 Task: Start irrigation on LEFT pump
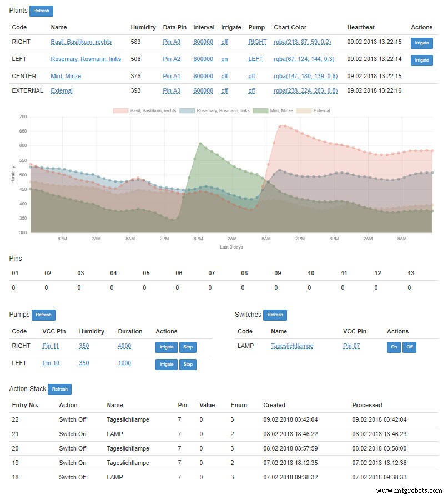167,365
